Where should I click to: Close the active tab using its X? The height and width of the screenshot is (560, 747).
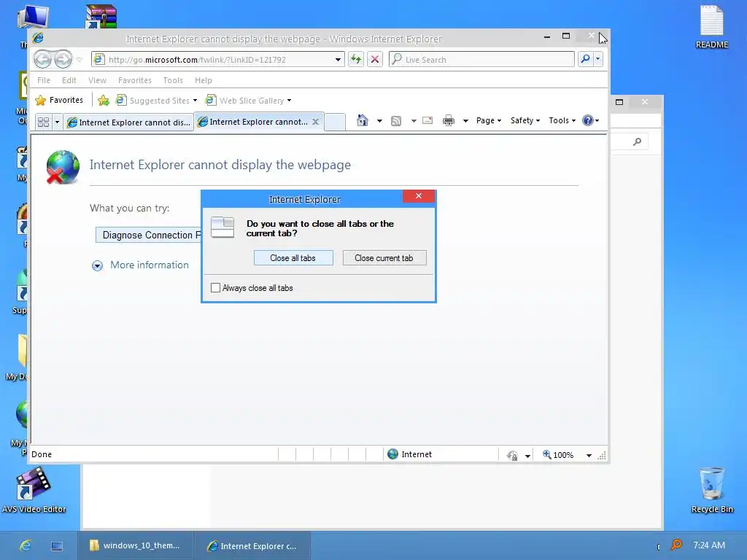(x=315, y=122)
